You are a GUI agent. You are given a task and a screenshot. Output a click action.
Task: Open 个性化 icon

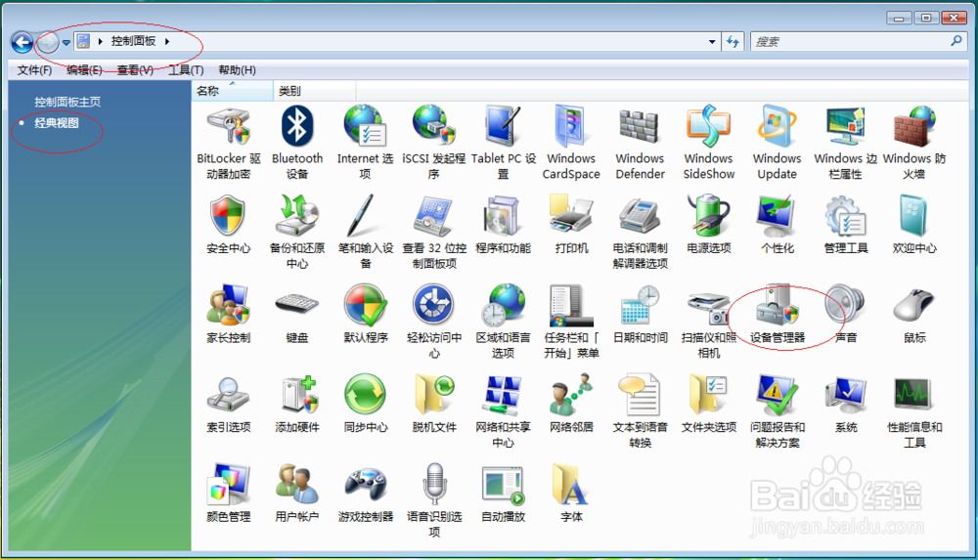(776, 216)
